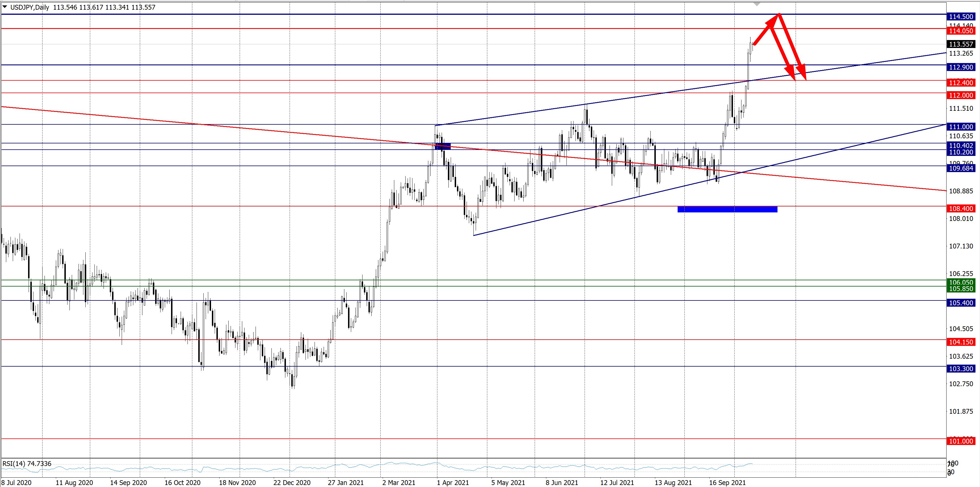Image resolution: width=980 pixels, height=487 pixels.
Task: Click the 22 Dec 2020 date label
Action: (x=292, y=482)
